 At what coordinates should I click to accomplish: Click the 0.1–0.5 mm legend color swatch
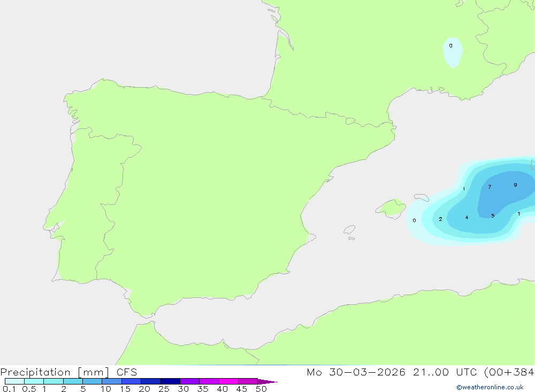click(x=14, y=381)
